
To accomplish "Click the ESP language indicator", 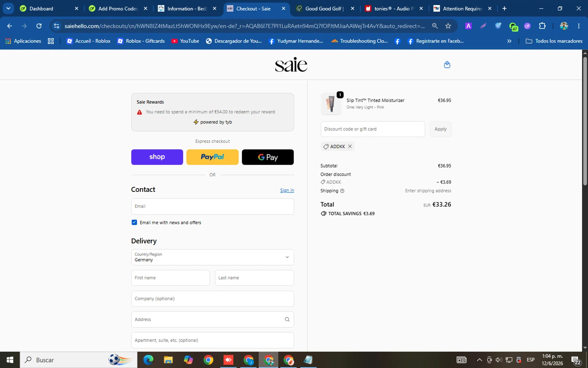I will 530,360.
